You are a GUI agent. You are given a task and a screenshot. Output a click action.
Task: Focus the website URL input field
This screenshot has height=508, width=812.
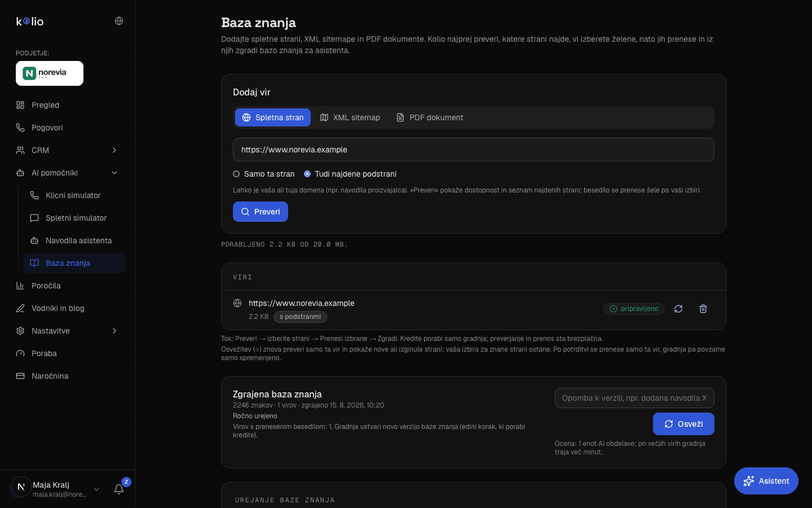tap(474, 150)
